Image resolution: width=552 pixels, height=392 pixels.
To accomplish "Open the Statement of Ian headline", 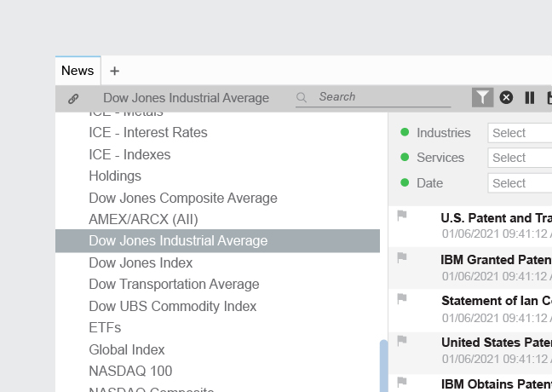I will 497,301.
